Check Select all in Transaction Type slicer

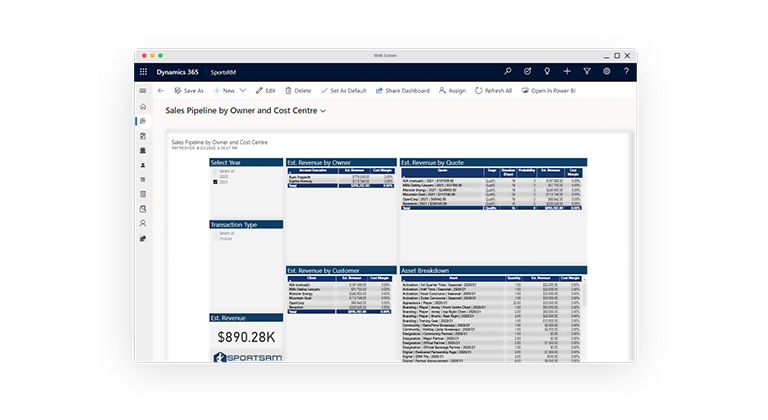click(x=215, y=233)
